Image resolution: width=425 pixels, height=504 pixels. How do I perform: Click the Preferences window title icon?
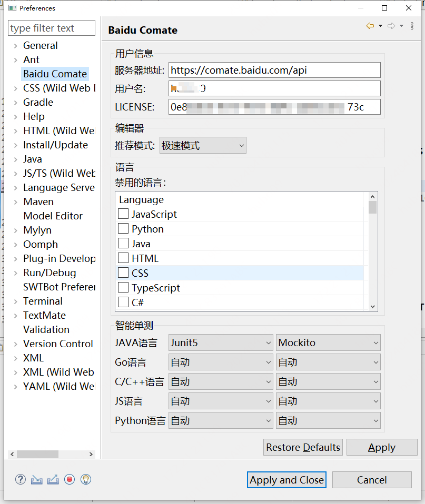tap(12, 8)
